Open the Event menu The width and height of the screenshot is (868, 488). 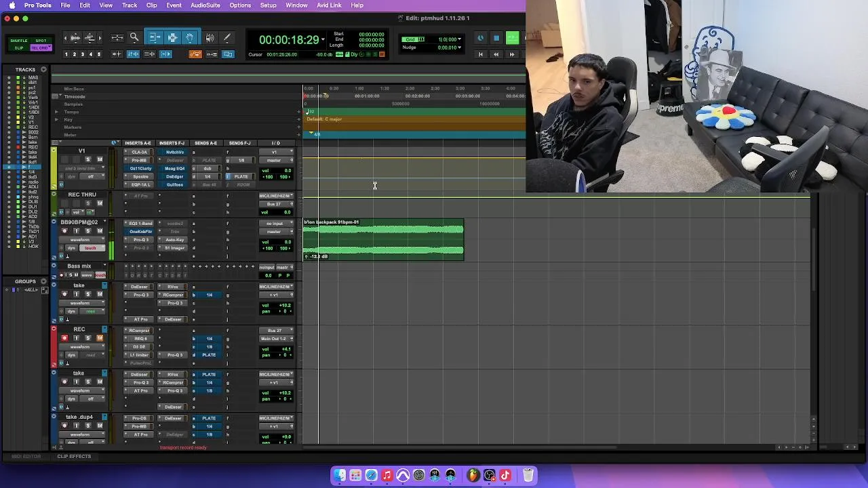174,5
